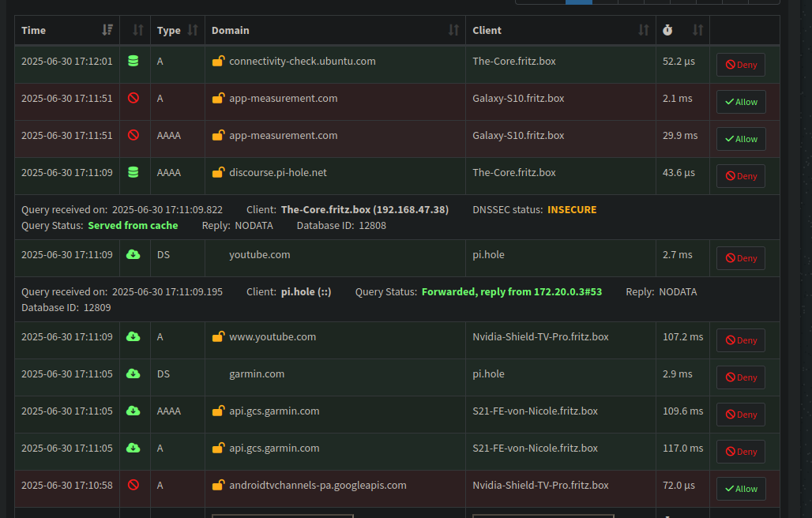Click the padlock on the app-measurement.com type A row
This screenshot has width=812, height=518.
click(x=219, y=99)
